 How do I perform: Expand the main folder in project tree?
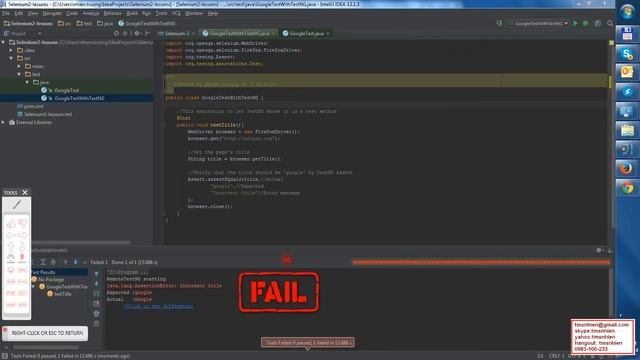pyautogui.click(x=19, y=66)
